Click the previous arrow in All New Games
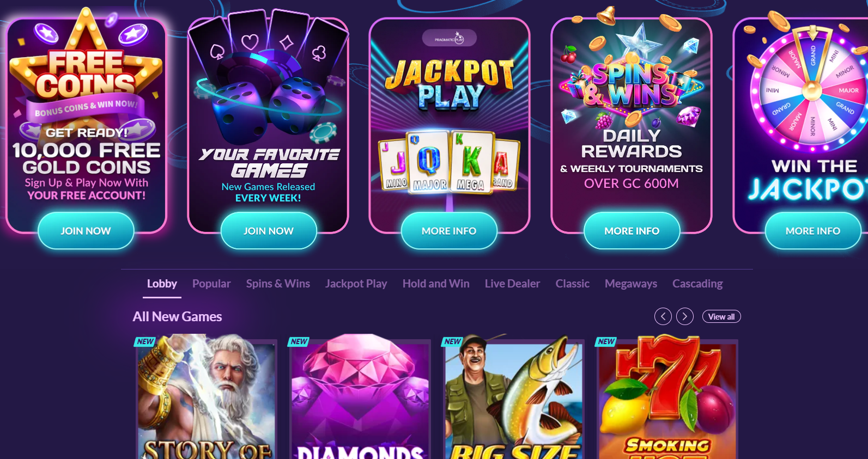This screenshot has width=868, height=459. (663, 316)
